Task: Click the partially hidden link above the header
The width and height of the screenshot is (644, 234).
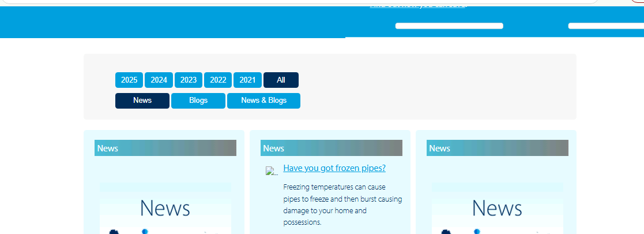Action: click(418, 5)
